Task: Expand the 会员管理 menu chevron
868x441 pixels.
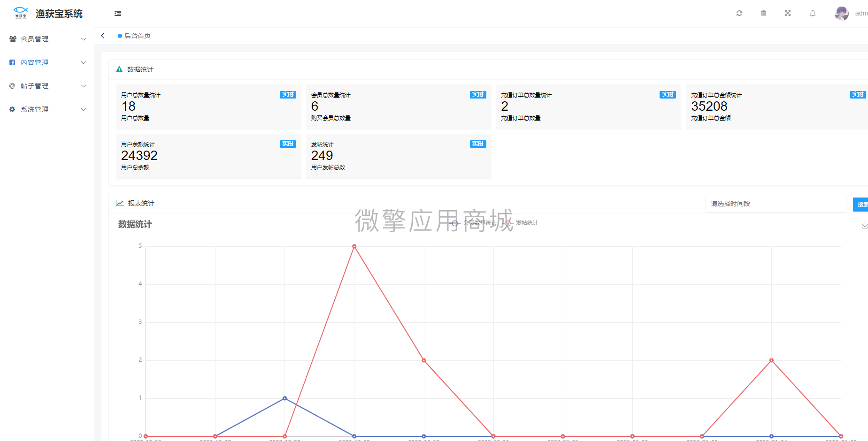Action: tap(84, 39)
